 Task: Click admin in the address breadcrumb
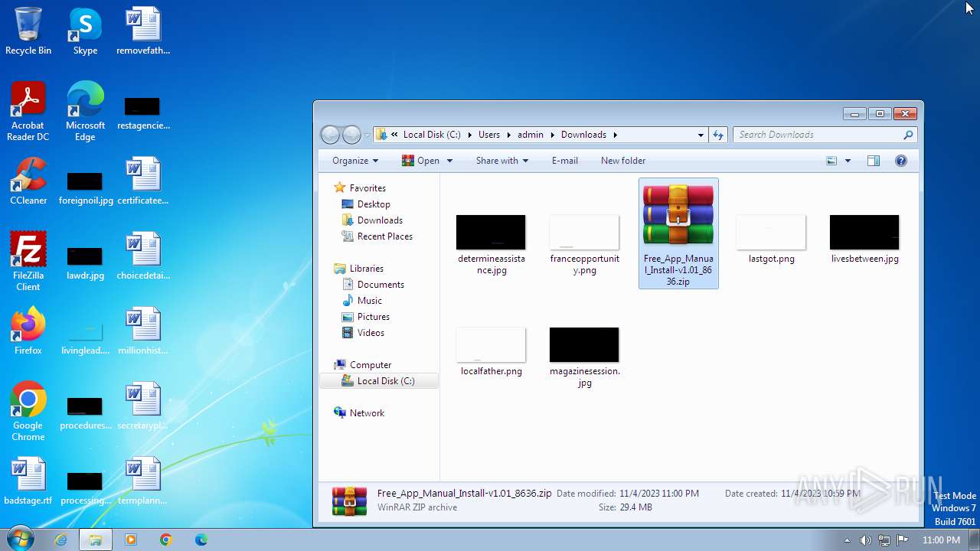(x=531, y=135)
